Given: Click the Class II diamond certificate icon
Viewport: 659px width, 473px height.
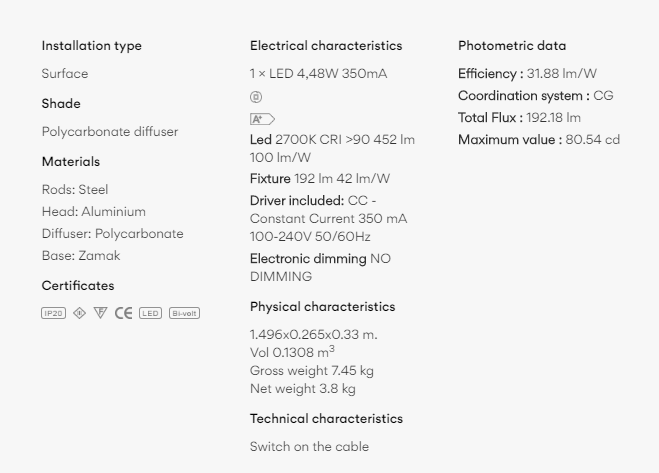Looking at the screenshot, I should (79, 313).
